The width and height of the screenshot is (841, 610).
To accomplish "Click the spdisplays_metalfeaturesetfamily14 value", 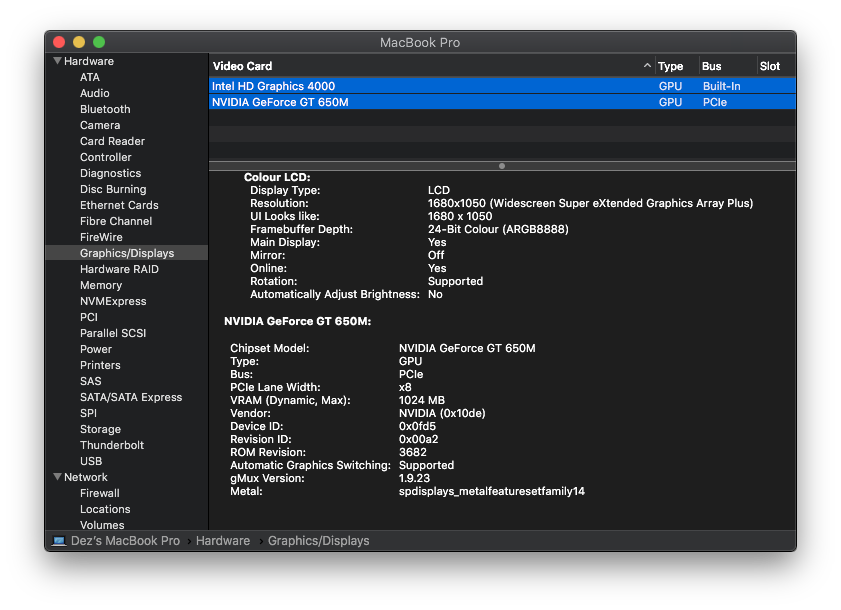I will coord(492,491).
